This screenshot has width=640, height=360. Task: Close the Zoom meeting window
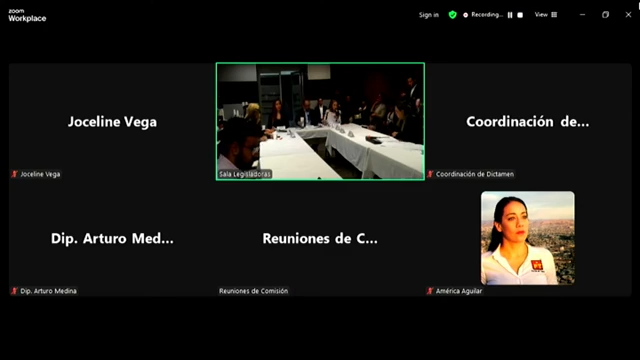628,15
